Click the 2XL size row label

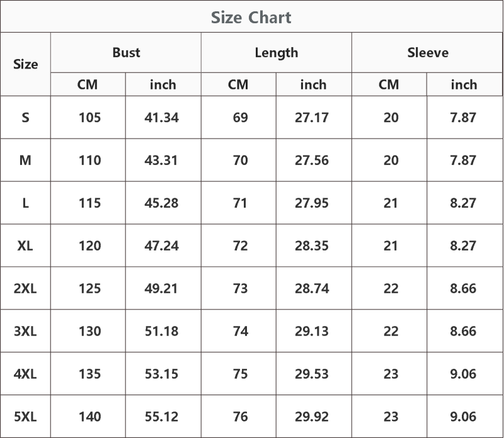25,288
